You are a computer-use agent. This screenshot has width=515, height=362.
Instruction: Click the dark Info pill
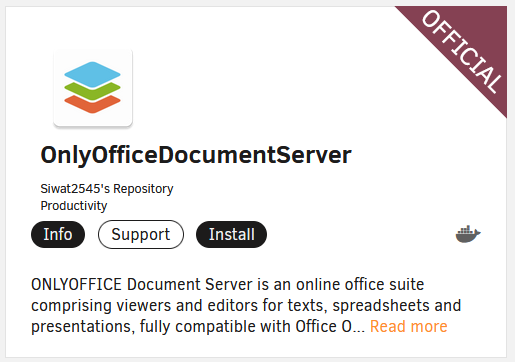click(x=58, y=234)
